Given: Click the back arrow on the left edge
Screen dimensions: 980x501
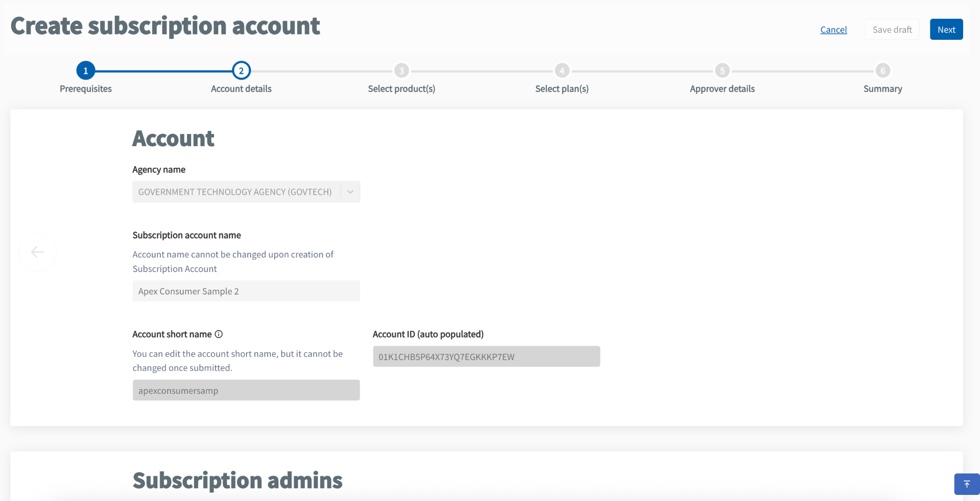Looking at the screenshot, I should point(37,252).
